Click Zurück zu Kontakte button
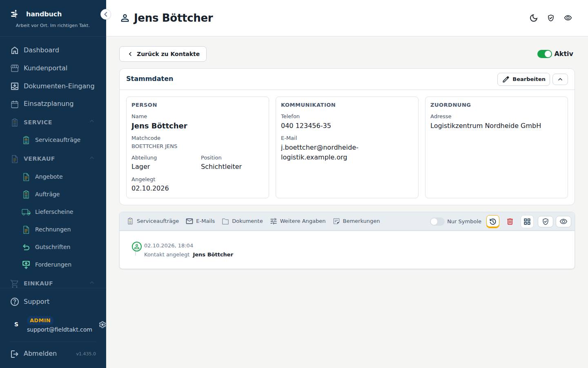The height and width of the screenshot is (368, 588). point(163,54)
